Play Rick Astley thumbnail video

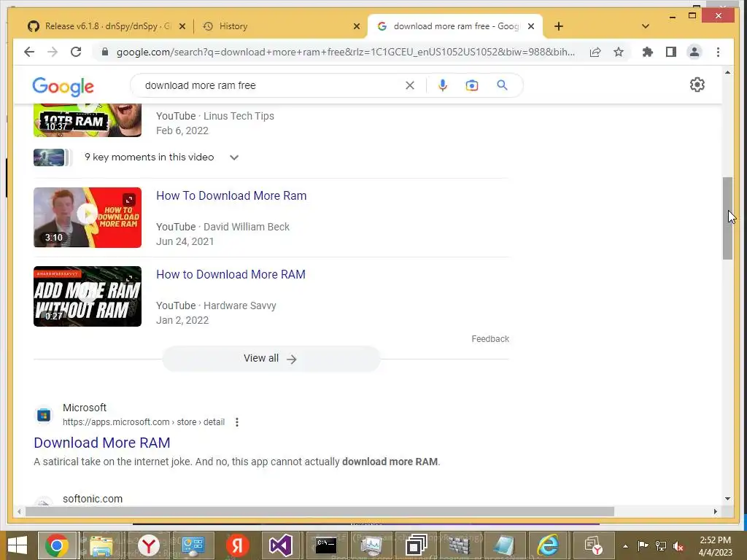pos(88,217)
